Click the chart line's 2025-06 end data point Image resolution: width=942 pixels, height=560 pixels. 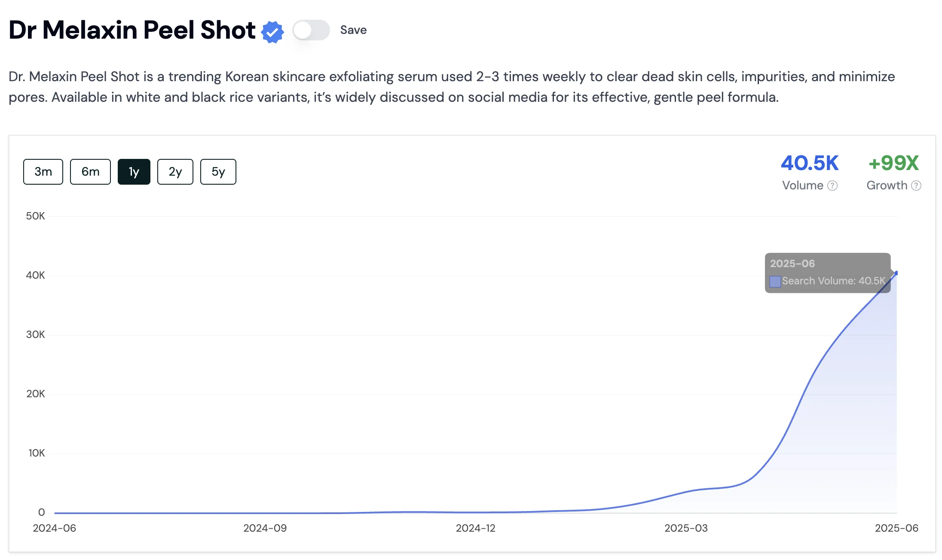pyautogui.click(x=896, y=273)
